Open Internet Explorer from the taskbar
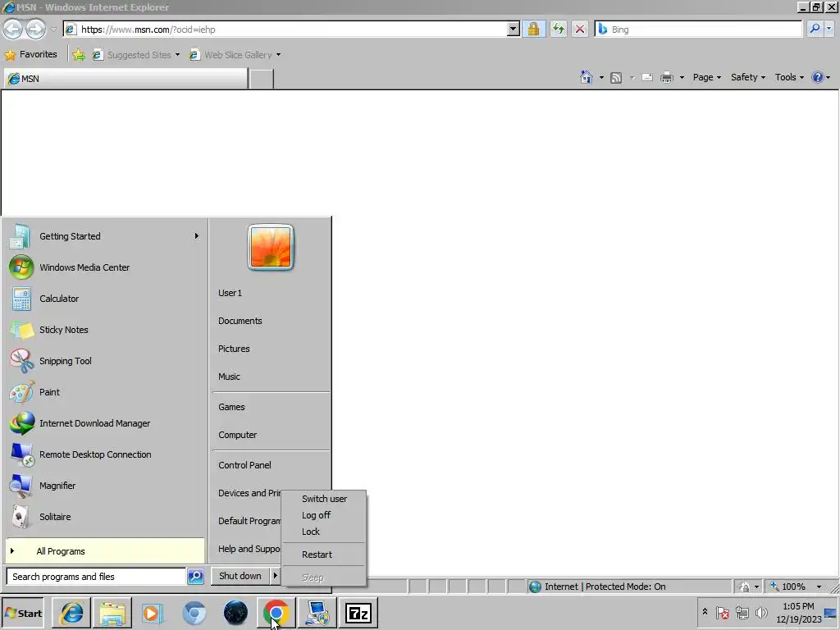 71,613
